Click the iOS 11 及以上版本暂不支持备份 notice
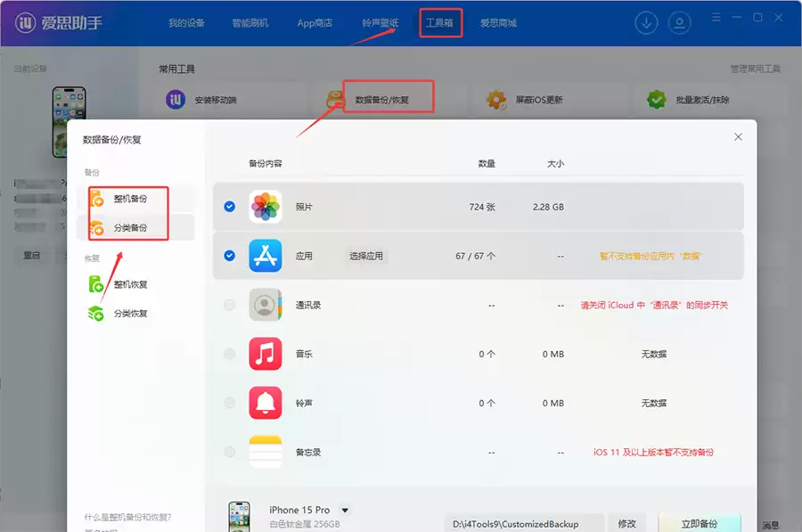The width and height of the screenshot is (802, 532). click(x=654, y=452)
